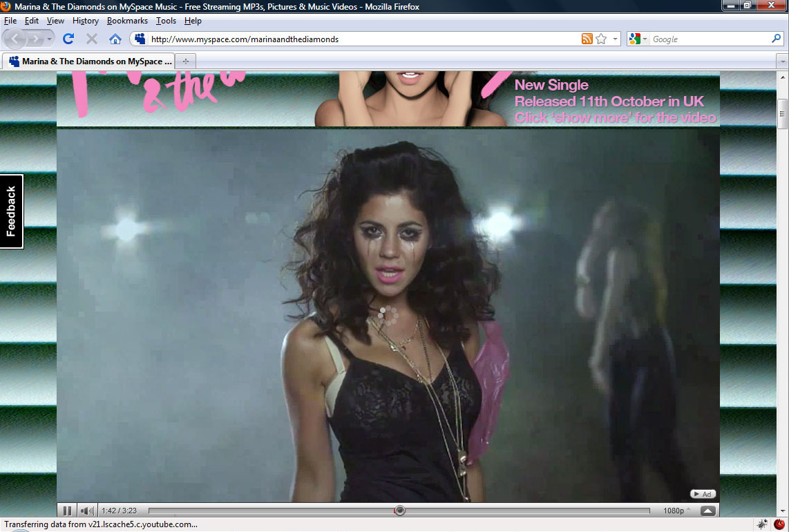Minimize the Firefox window
The height and width of the screenshot is (532, 789).
coord(731,6)
